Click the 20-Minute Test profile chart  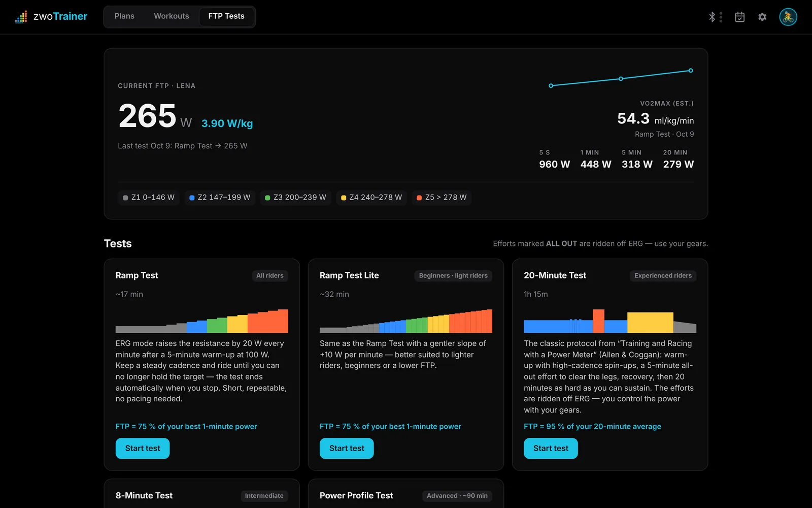(x=610, y=321)
